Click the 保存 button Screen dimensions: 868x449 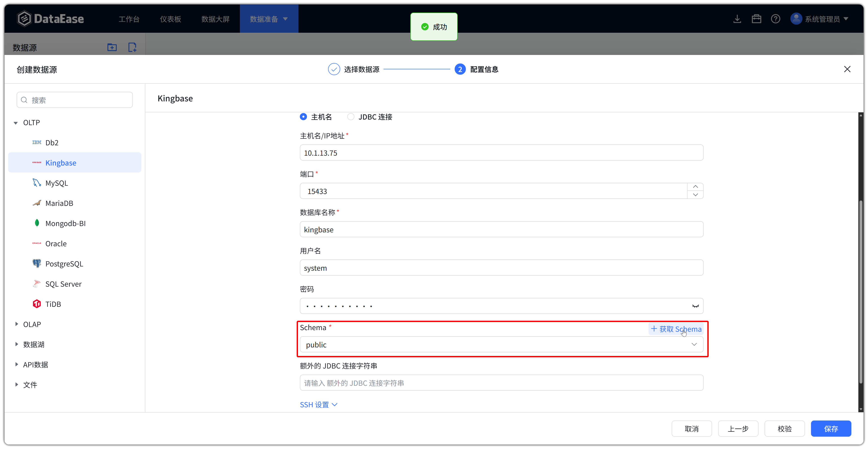831,428
